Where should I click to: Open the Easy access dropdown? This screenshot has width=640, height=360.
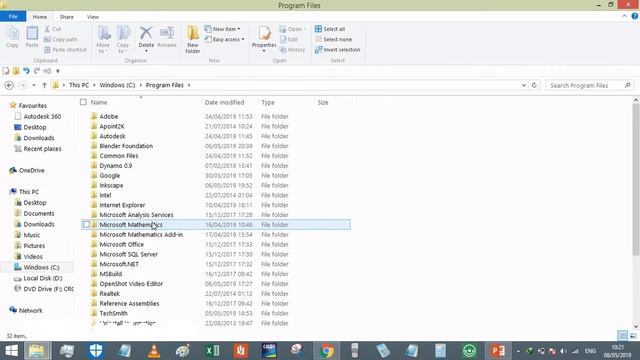(224, 39)
